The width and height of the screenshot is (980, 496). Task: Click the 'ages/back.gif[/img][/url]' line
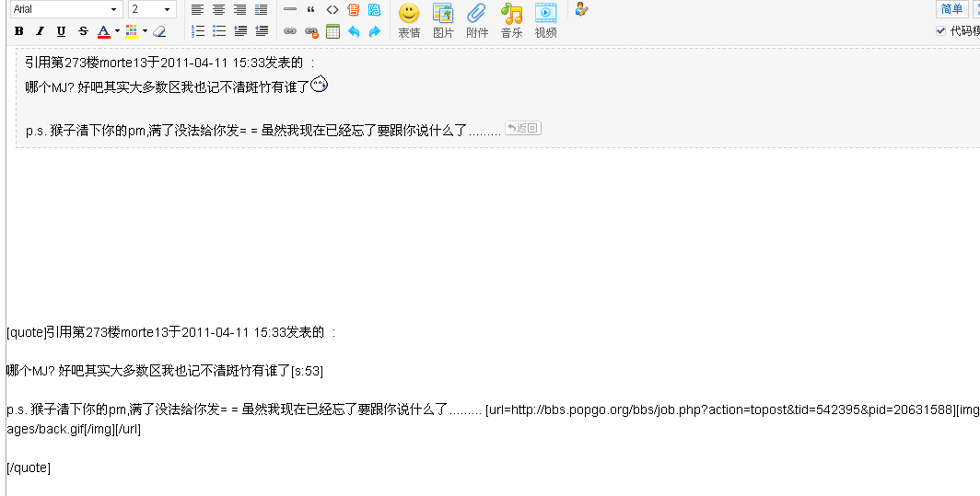(74, 429)
